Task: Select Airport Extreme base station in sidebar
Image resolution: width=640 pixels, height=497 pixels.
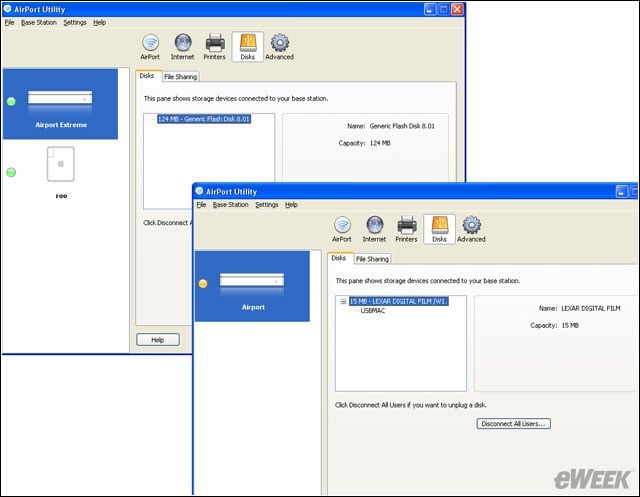Action: coord(60,104)
